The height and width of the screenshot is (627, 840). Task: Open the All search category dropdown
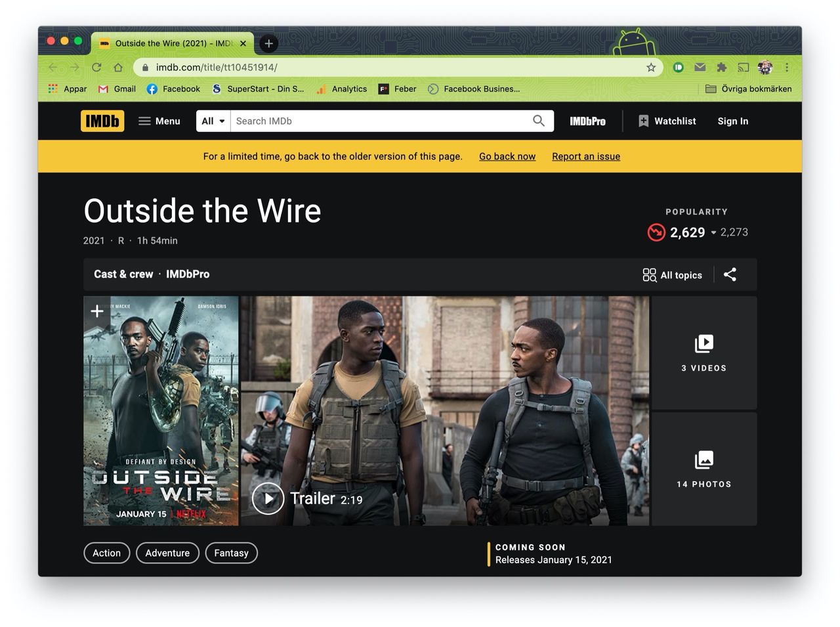coord(213,121)
